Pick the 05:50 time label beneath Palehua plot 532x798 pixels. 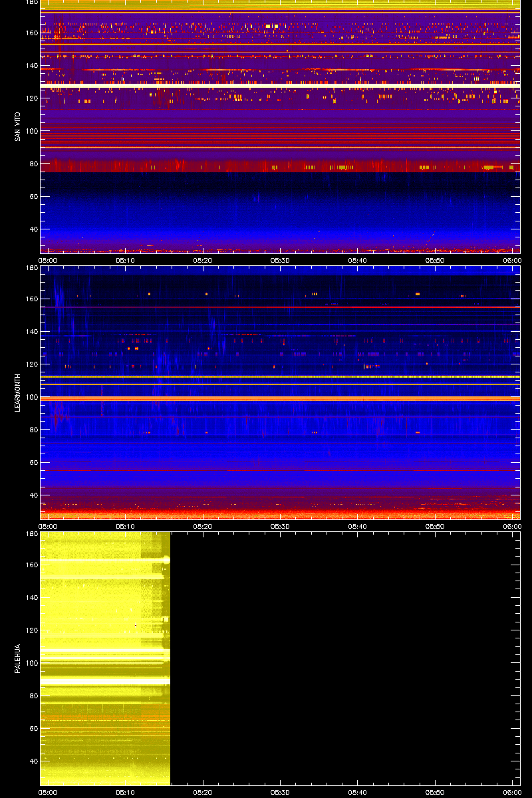click(435, 792)
